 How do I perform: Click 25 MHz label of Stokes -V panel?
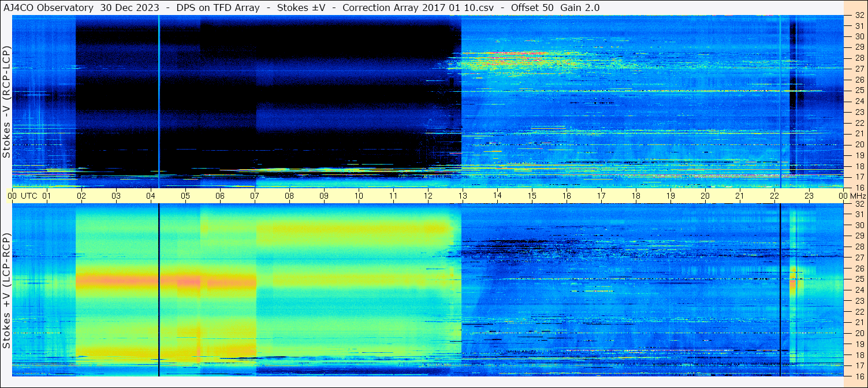pos(859,90)
